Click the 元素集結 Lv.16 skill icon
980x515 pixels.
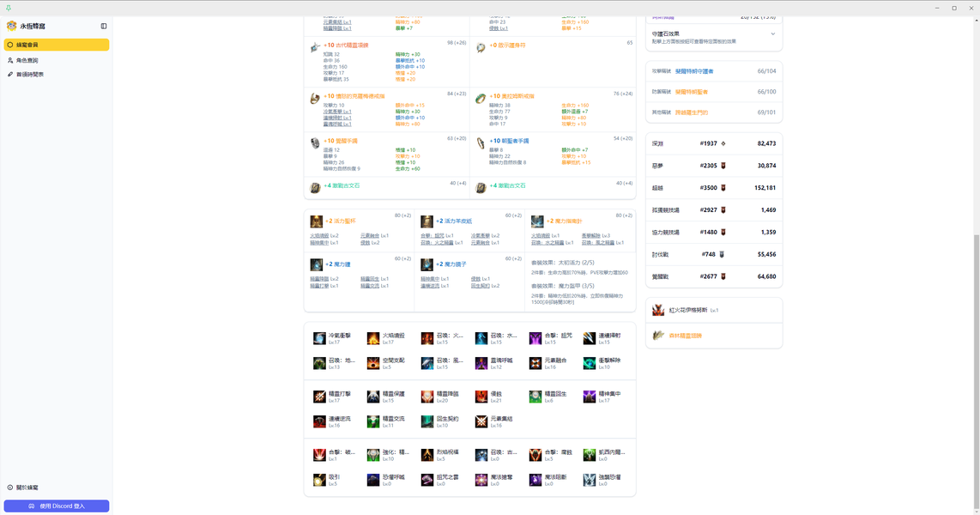tap(481, 422)
